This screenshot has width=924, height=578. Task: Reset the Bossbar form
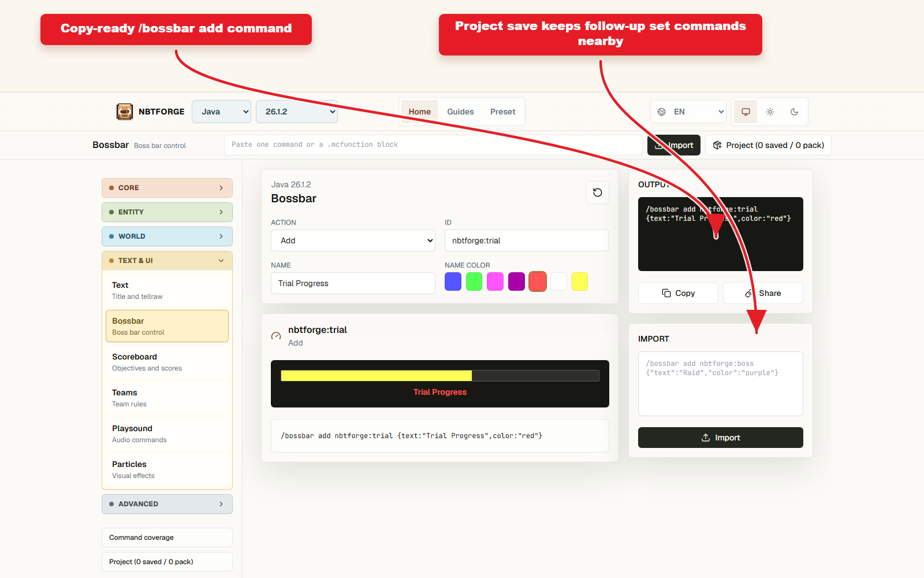point(598,192)
